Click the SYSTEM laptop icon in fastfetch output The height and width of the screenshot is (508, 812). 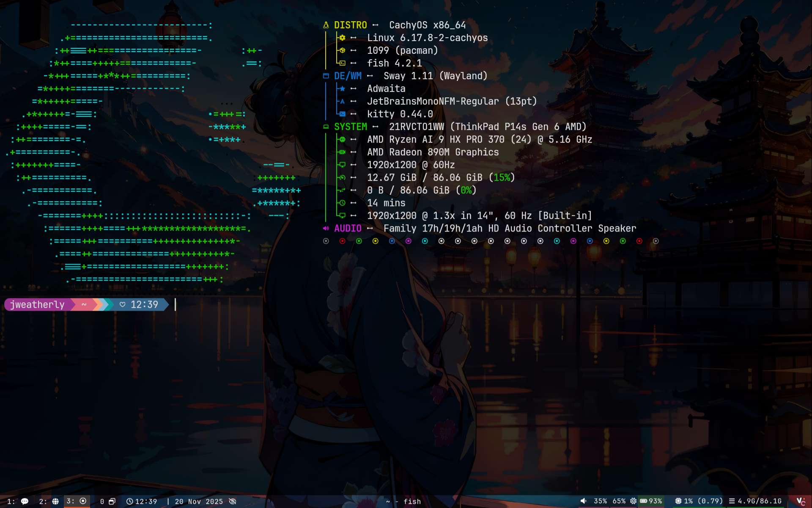pos(326,127)
